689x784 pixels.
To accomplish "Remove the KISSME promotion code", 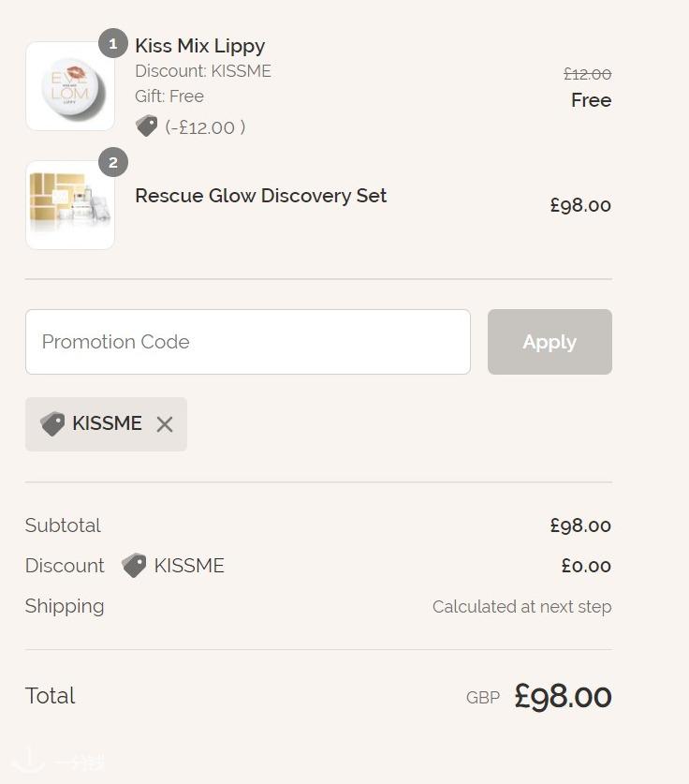I will [x=165, y=424].
